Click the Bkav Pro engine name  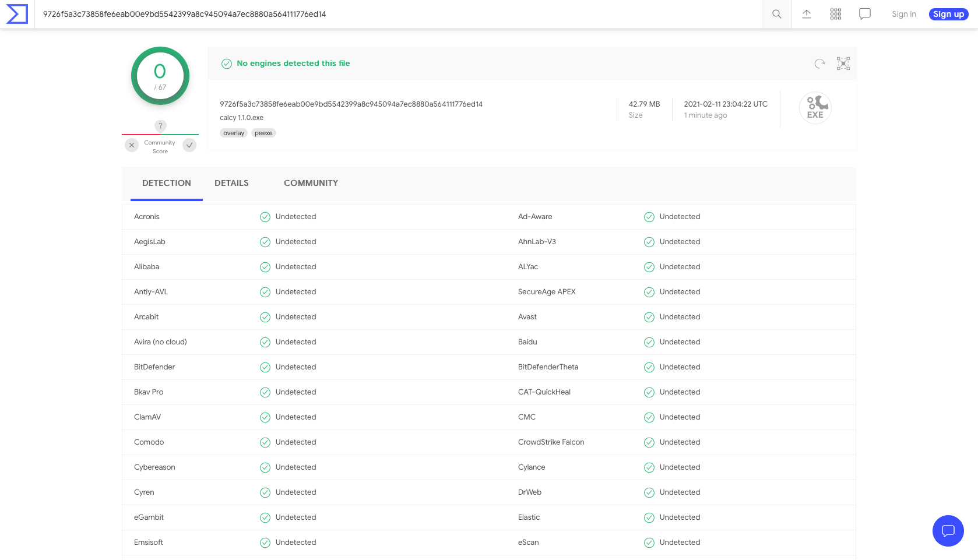[149, 392]
